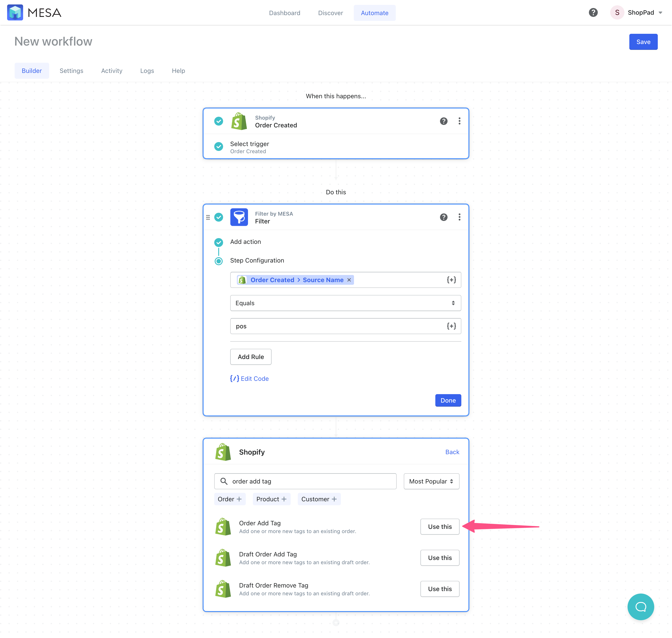Open help for the Filter step

(443, 217)
